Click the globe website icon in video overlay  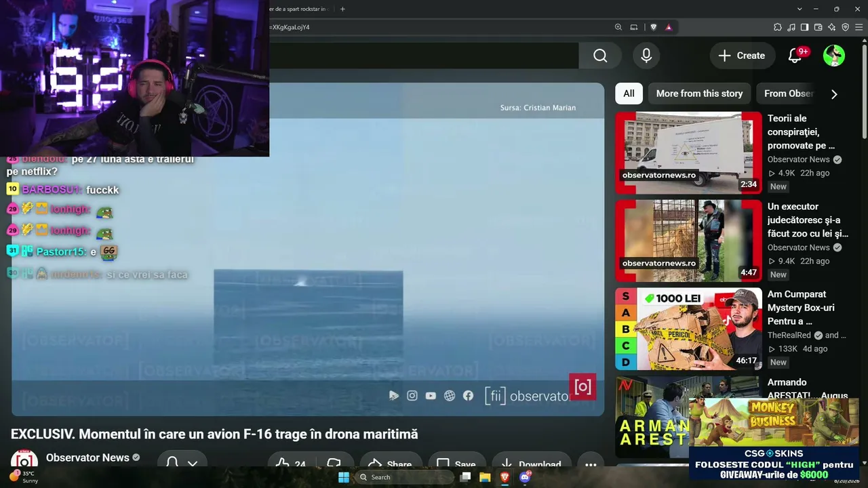[x=450, y=396]
